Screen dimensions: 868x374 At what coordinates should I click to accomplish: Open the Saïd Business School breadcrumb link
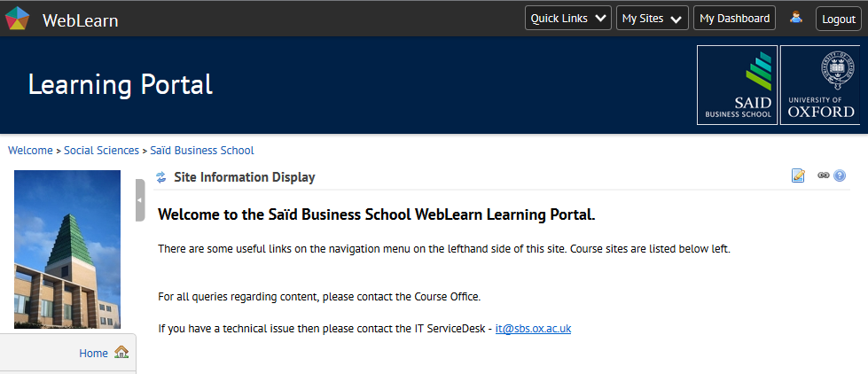coord(201,151)
